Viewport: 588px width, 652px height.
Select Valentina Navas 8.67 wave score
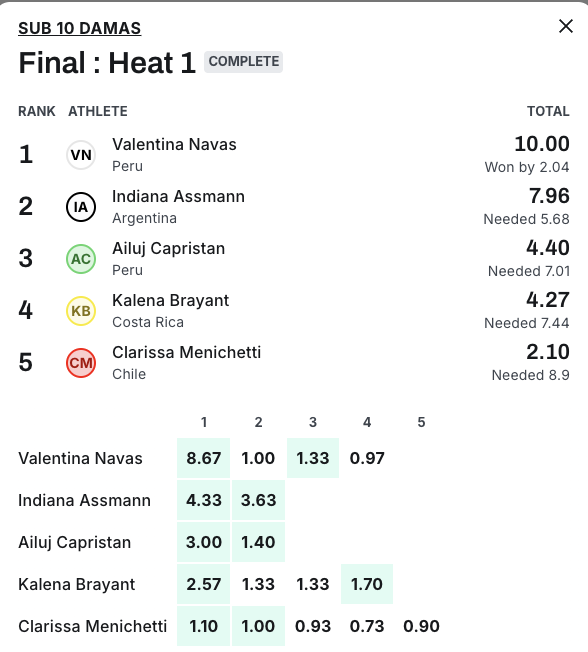[203, 458]
